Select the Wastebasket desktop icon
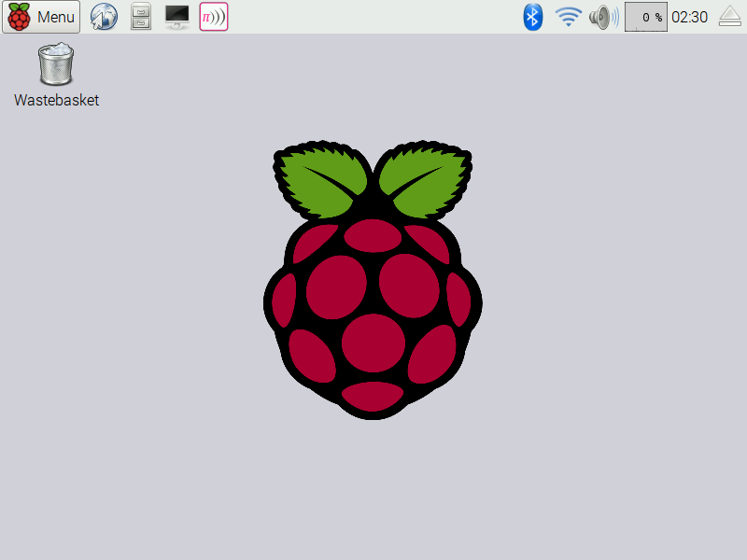Image resolution: width=747 pixels, height=560 pixels. [56, 63]
